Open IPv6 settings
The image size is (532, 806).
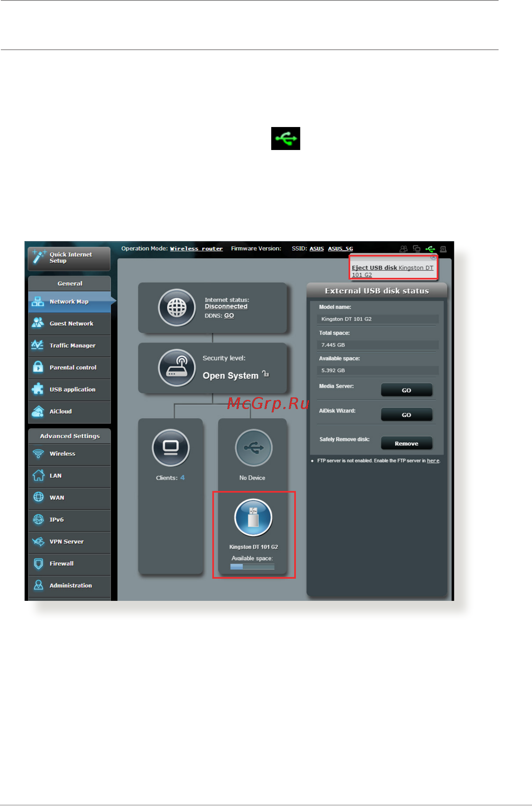[69, 520]
